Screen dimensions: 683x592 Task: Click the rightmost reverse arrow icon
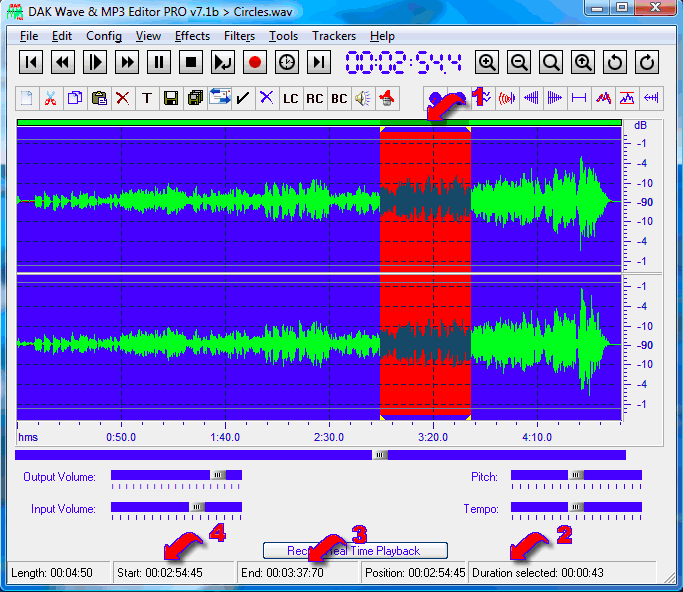pyautogui.click(x=651, y=98)
